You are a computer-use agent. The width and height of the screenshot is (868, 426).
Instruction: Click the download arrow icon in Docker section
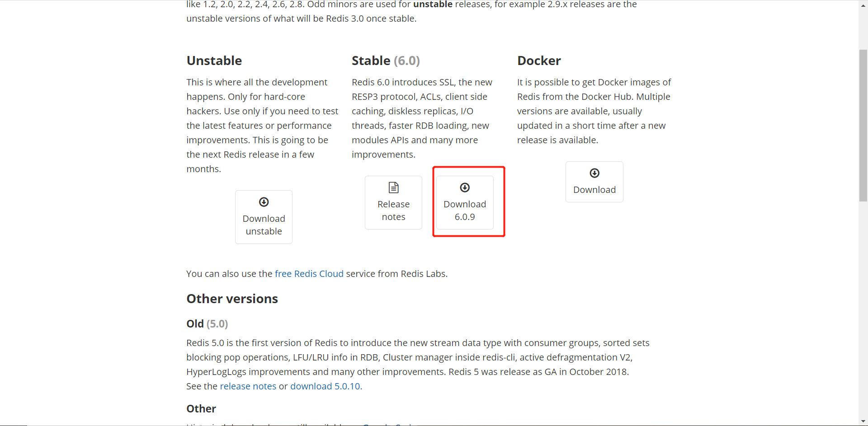594,173
